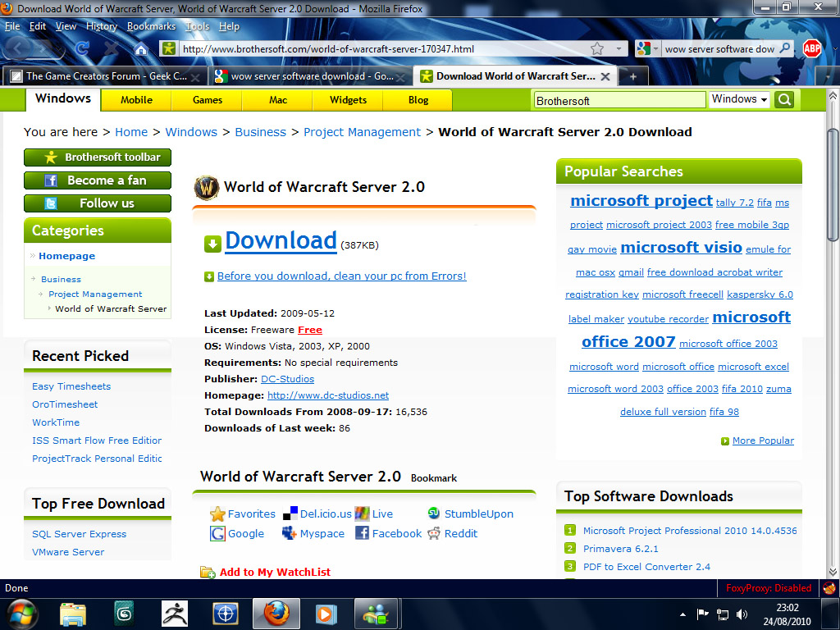Close the current Download World of Warcraft tab

coord(605,76)
